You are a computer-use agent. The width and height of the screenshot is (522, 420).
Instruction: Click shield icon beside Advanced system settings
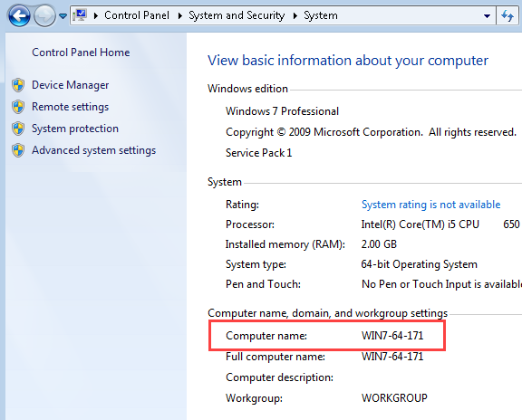[18, 150]
